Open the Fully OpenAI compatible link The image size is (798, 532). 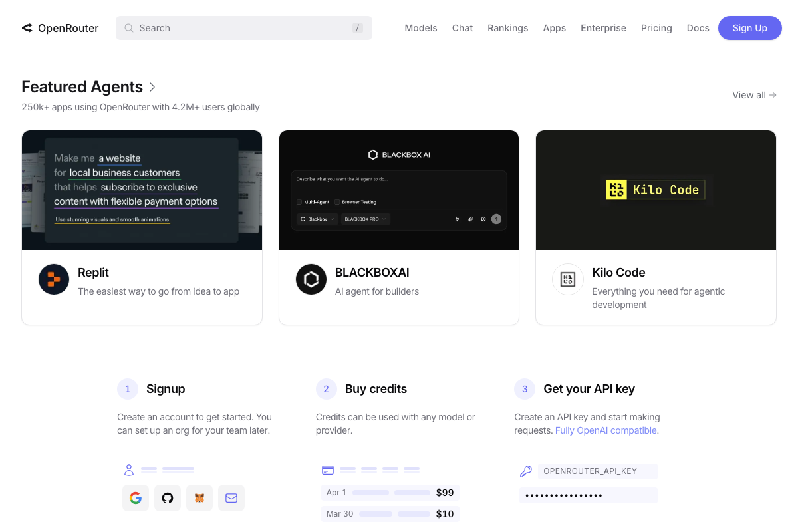coord(606,430)
